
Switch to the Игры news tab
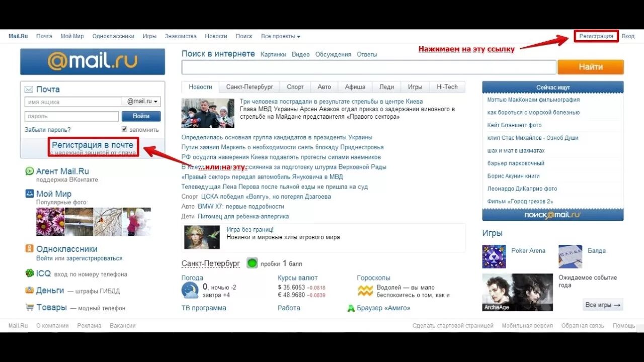point(415,87)
